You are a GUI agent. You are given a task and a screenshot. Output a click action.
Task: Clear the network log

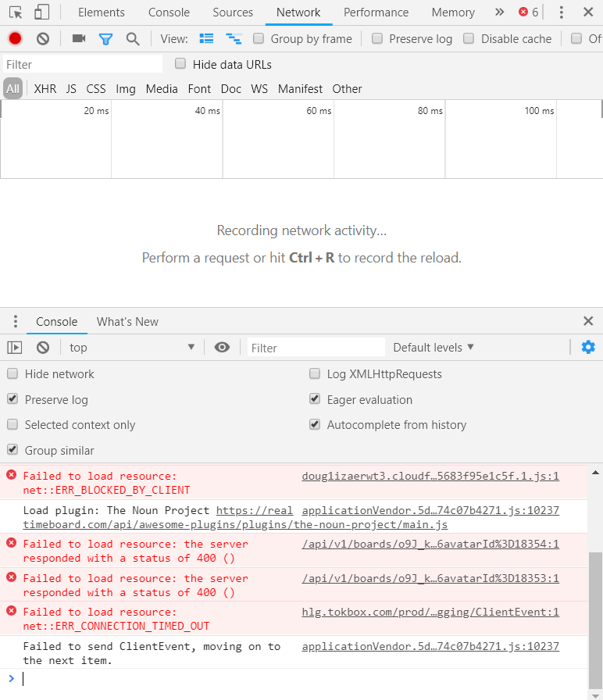coord(43,38)
